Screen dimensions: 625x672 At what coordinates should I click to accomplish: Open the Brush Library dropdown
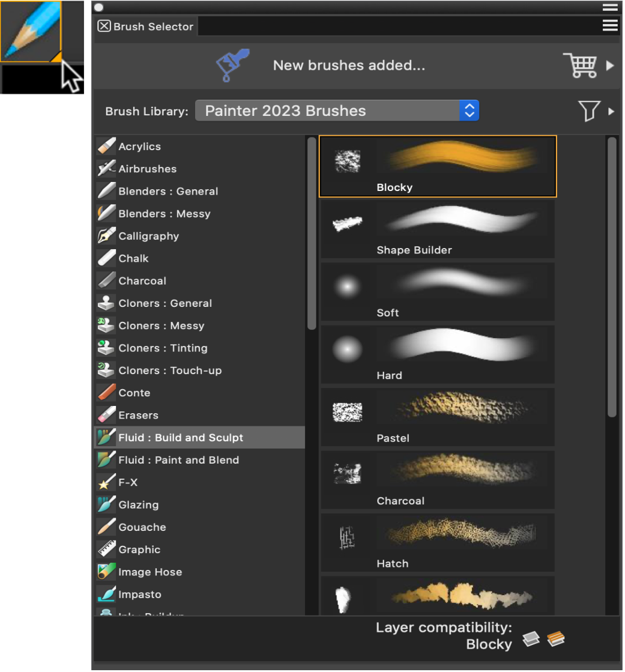point(337,110)
